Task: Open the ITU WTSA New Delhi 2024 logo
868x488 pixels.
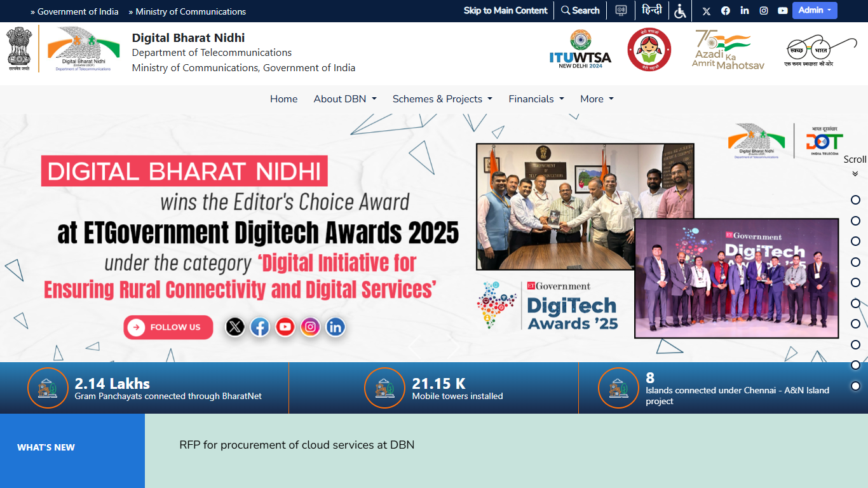Action: coord(580,50)
